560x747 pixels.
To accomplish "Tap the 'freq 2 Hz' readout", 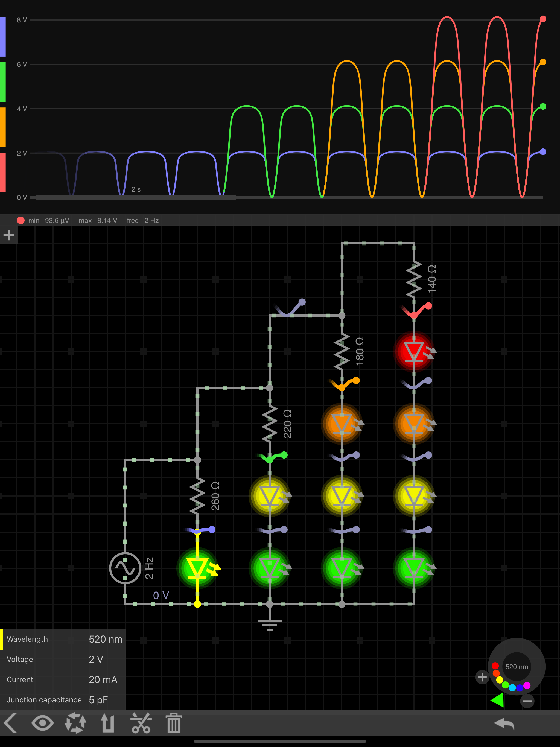I will tap(142, 221).
